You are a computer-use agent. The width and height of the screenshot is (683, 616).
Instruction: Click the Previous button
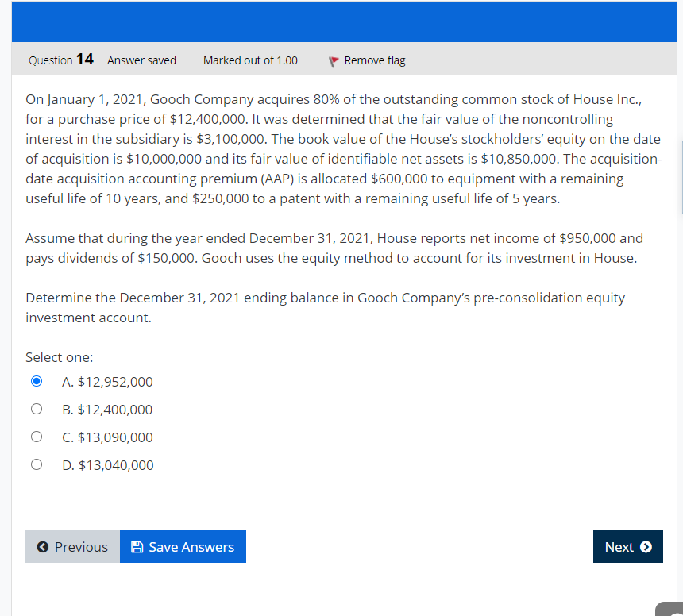(72, 546)
